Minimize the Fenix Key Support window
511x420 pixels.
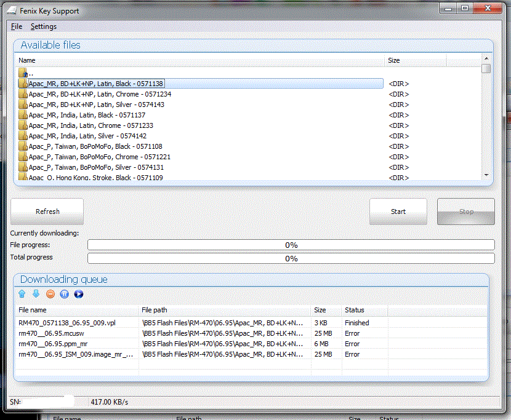(448, 9)
